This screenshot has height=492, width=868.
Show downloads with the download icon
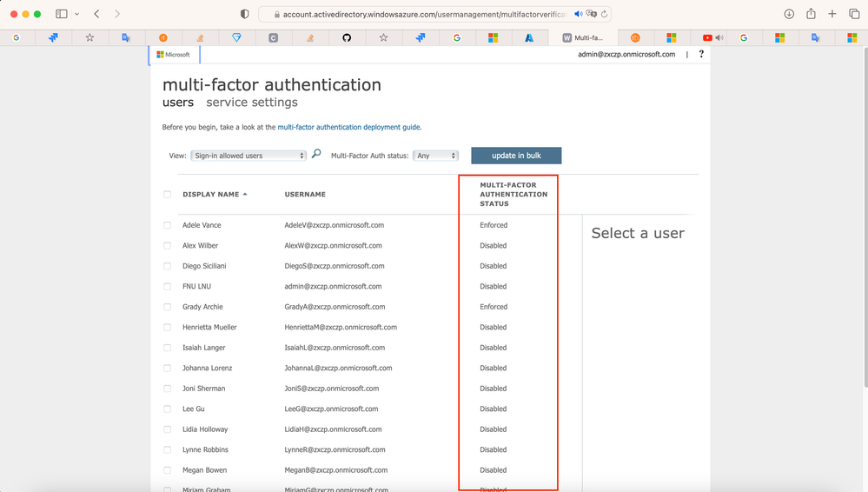pos(790,14)
